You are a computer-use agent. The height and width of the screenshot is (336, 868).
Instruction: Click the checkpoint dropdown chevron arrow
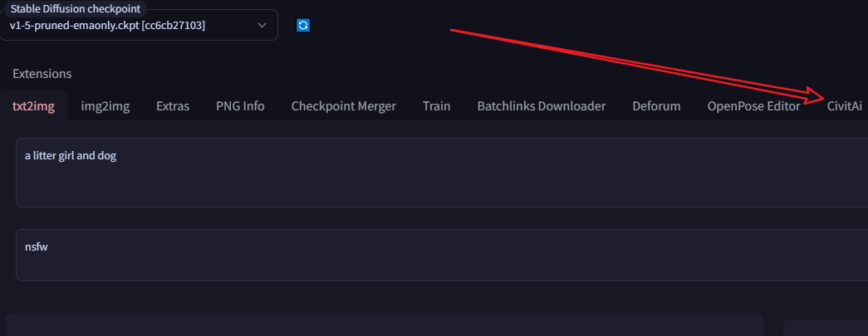[x=262, y=26]
